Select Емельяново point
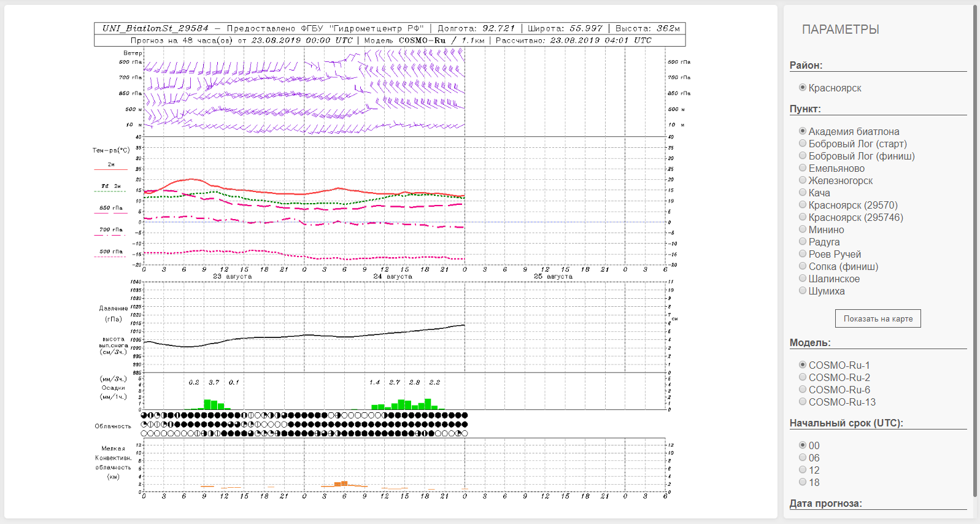This screenshot has height=524, width=980. click(803, 168)
